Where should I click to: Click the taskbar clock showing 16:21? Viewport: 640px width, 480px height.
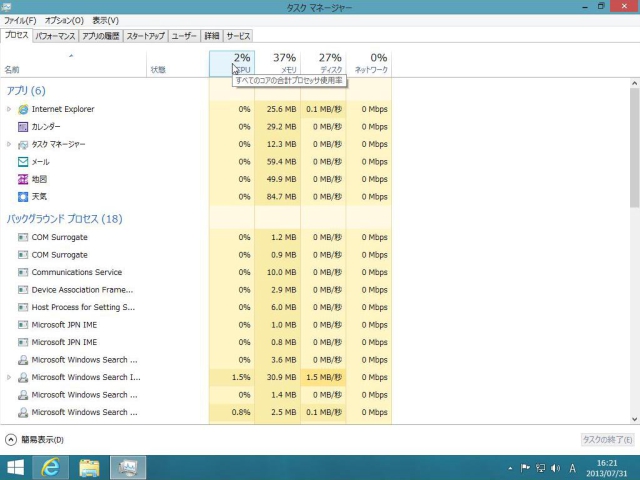(x=607, y=468)
